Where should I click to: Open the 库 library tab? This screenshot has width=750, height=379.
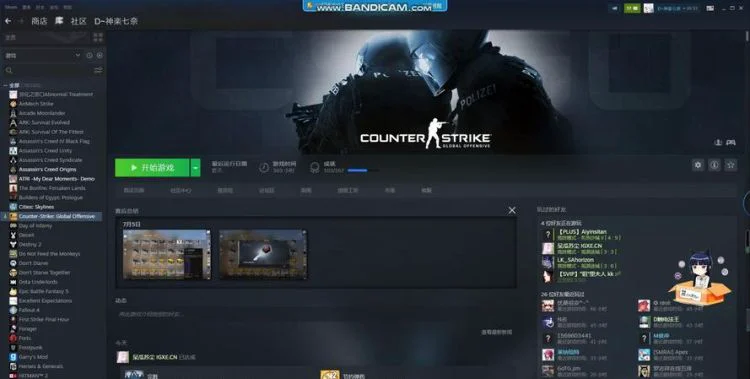(x=59, y=21)
